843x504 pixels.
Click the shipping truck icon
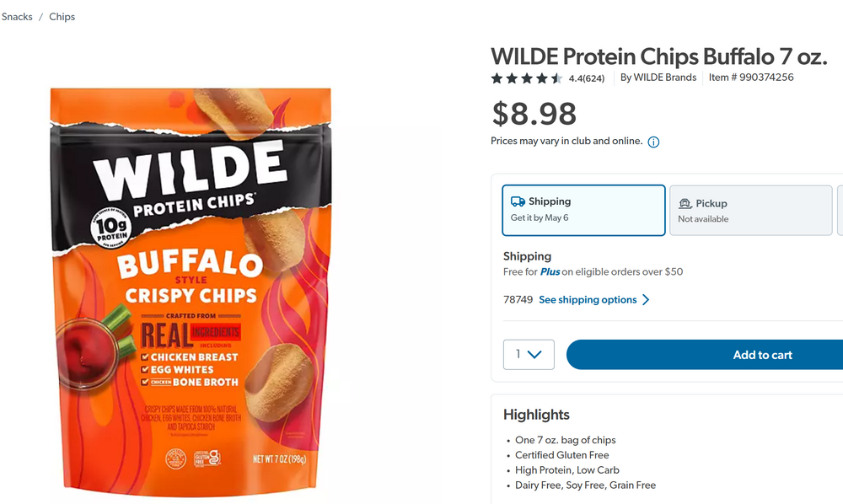coord(518,202)
